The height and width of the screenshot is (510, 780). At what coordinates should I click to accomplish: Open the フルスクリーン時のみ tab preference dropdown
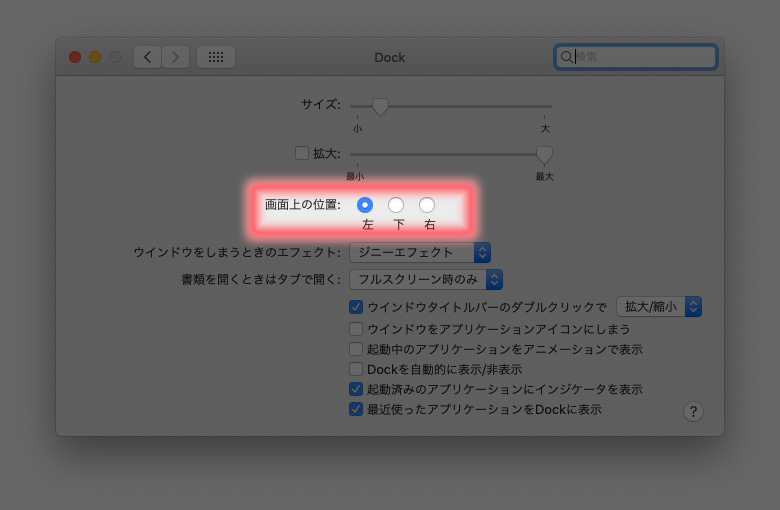coord(426,279)
